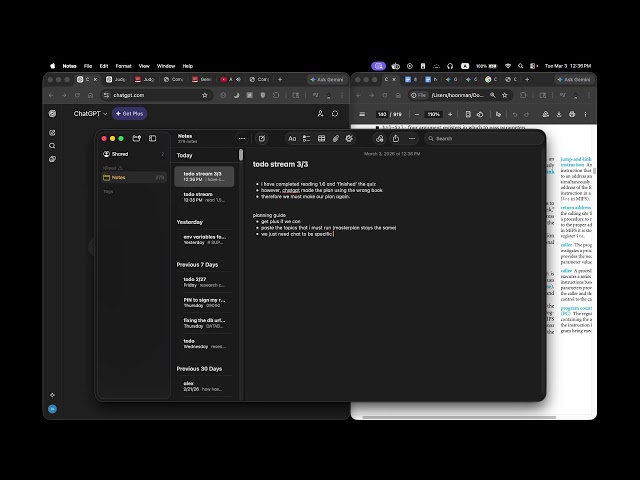This screenshot has width=640, height=480.
Task: Open the text format Aa menu
Action: pos(292,139)
